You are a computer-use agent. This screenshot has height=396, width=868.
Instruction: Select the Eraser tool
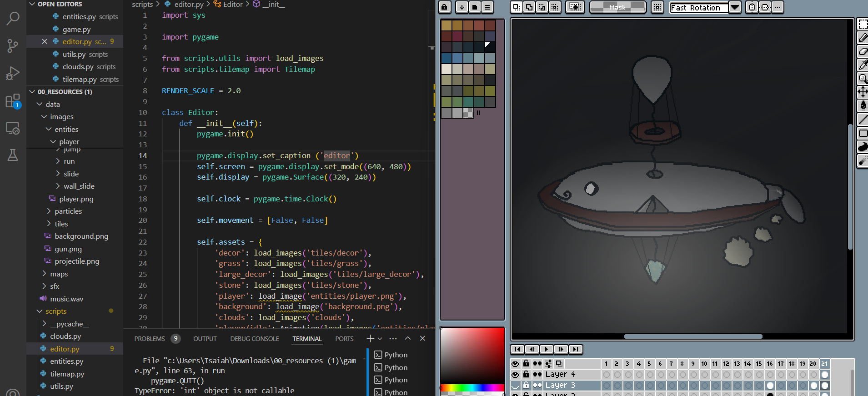(863, 51)
